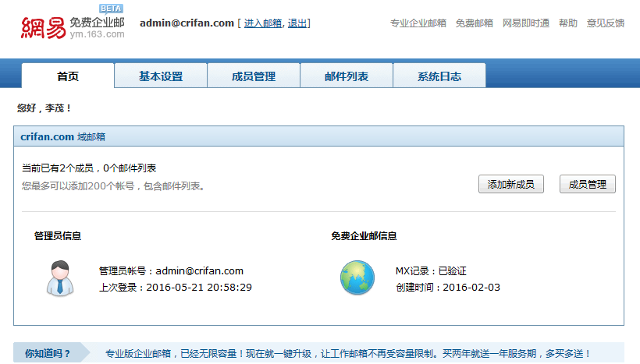Viewport: 640px width, 364px height.
Task: Open the 免费邮箱 link
Action: click(475, 23)
